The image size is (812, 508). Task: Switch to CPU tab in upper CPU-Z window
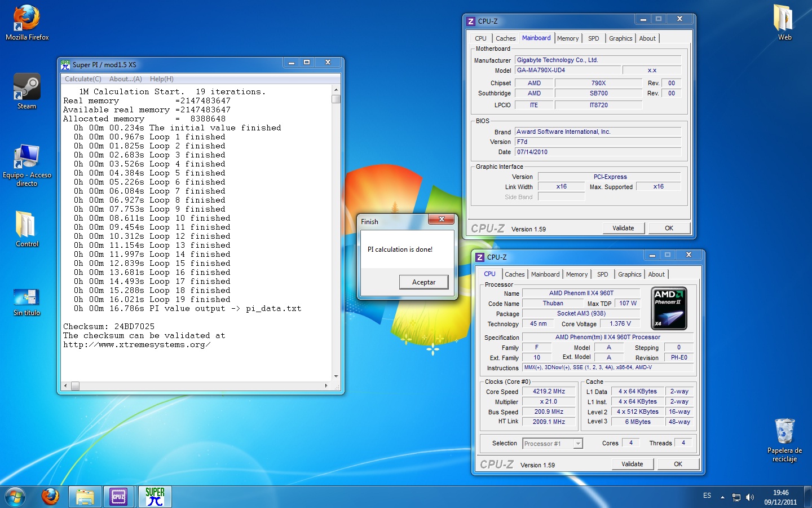click(x=480, y=38)
